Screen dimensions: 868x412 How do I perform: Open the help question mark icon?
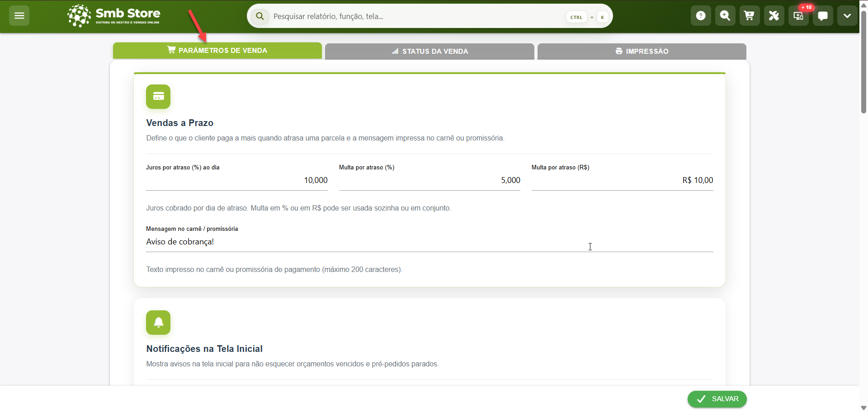(701, 16)
